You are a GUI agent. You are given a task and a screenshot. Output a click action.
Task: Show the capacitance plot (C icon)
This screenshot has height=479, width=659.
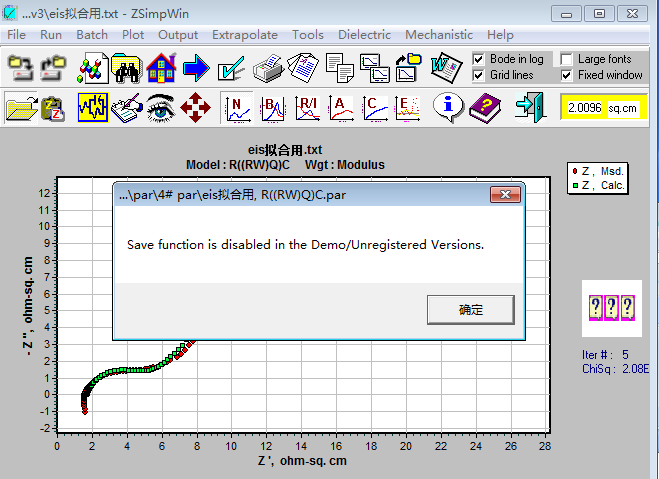(375, 108)
